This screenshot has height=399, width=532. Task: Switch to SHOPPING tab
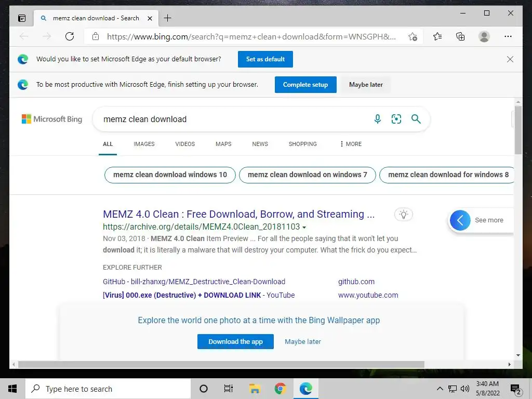(x=303, y=144)
